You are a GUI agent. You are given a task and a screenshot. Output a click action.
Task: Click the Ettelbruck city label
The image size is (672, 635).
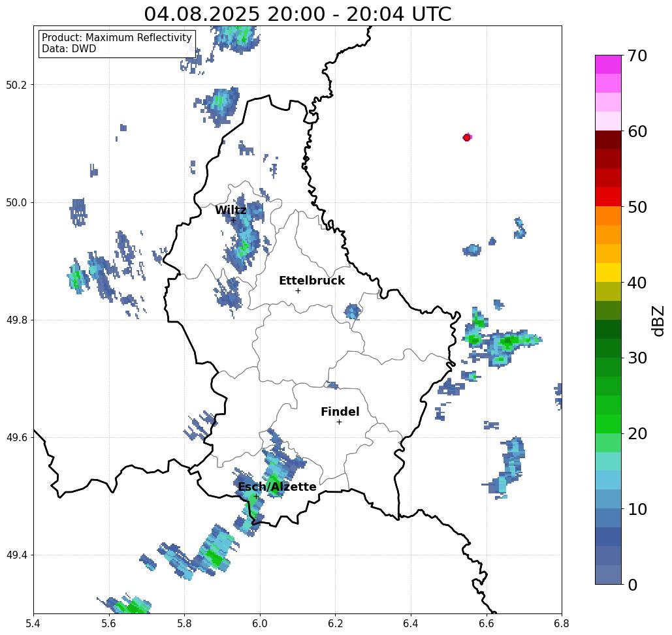[312, 281]
